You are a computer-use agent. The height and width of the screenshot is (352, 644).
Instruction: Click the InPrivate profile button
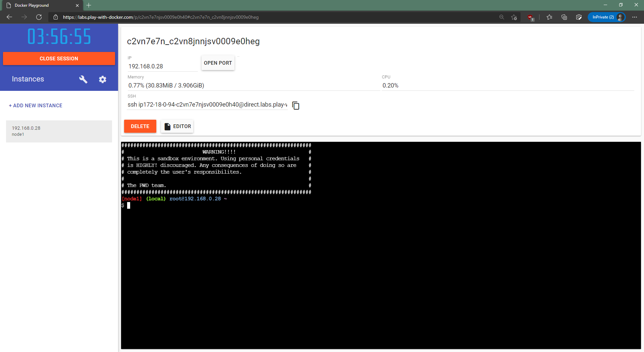point(607,17)
